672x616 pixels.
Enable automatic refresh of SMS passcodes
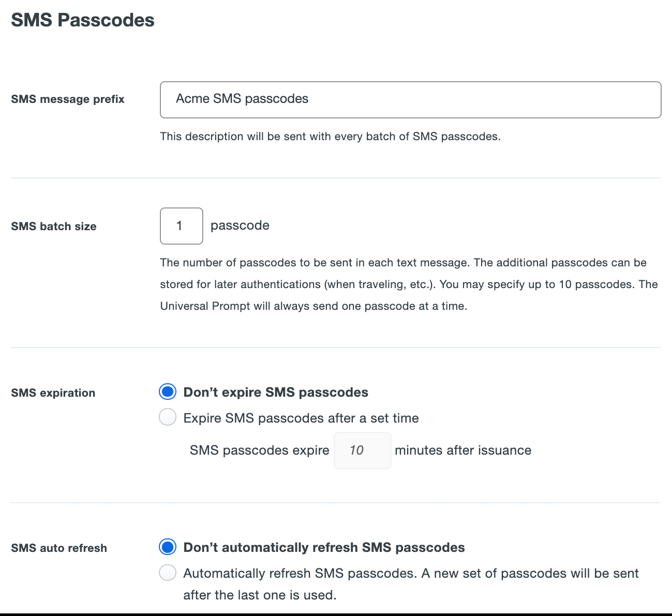tap(168, 573)
